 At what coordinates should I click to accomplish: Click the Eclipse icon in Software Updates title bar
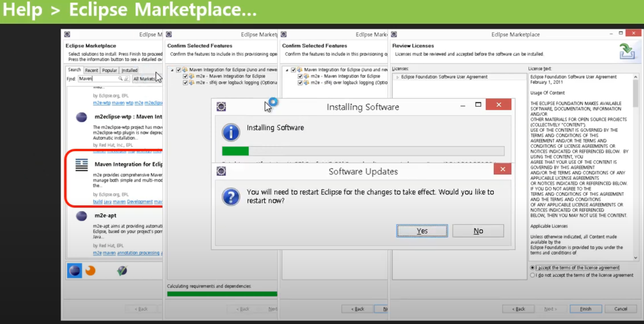click(x=221, y=171)
